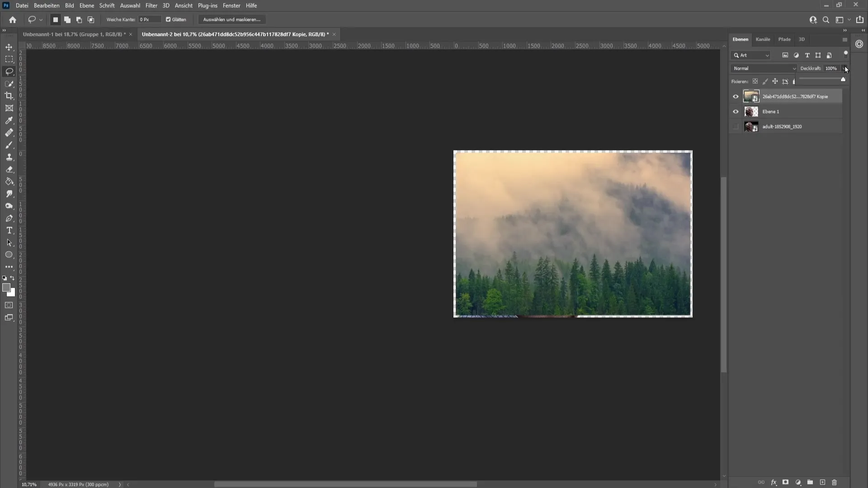Select the Lasso tool

9,70
